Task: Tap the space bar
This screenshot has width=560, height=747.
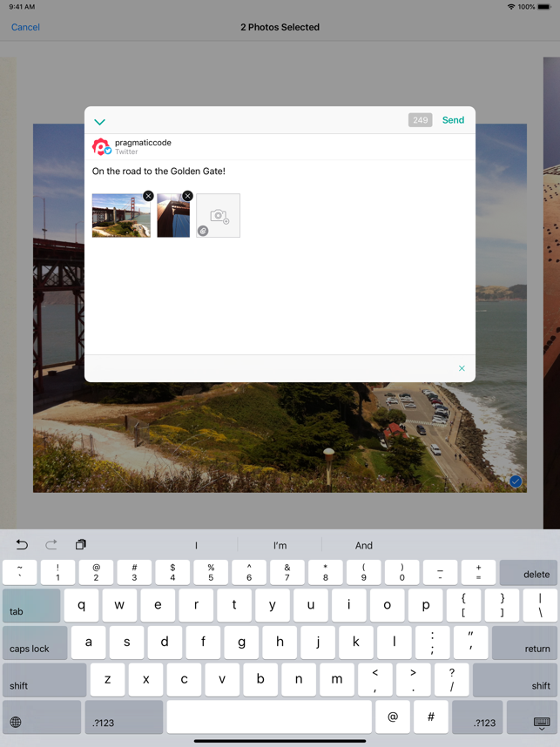Action: coord(269,717)
